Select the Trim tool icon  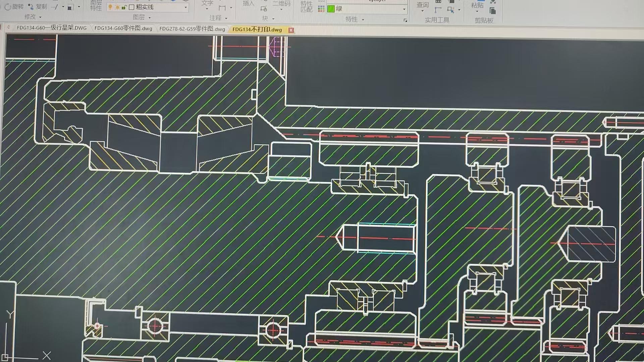(55, 7)
